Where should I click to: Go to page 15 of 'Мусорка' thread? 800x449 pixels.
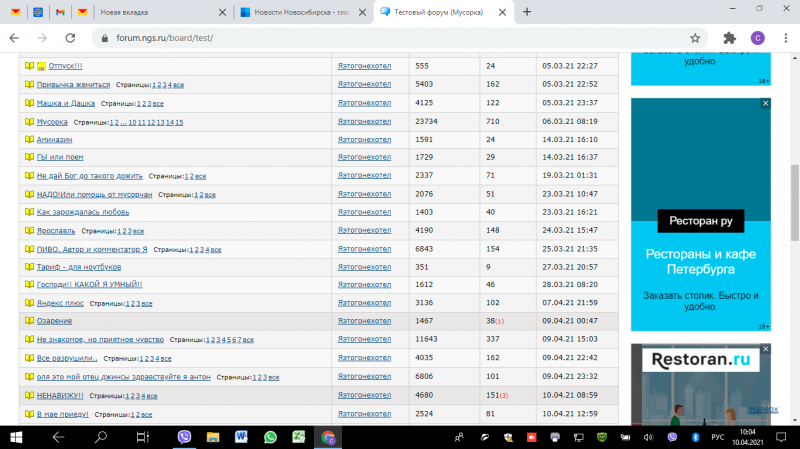(178, 122)
